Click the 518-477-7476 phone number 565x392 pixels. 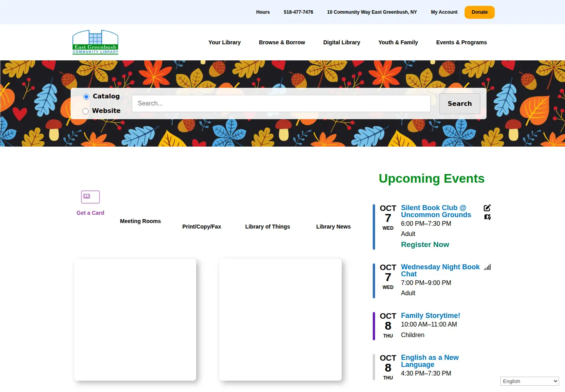pyautogui.click(x=298, y=12)
